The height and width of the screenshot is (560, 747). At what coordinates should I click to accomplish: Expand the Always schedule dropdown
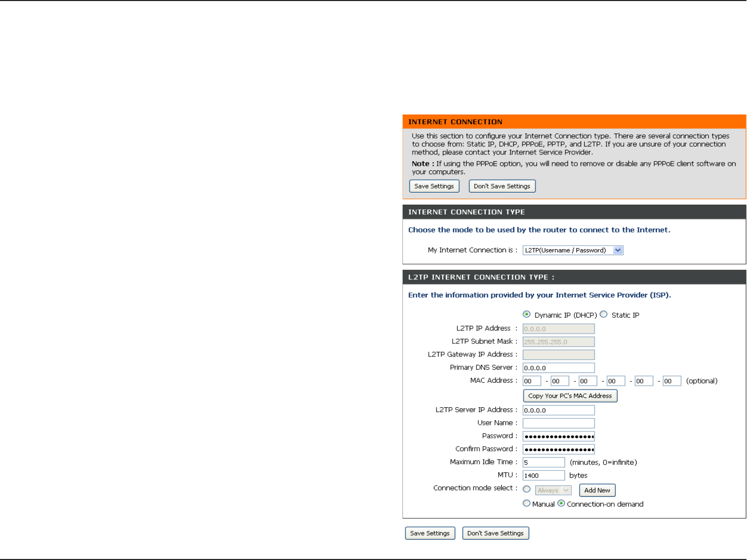click(x=553, y=490)
